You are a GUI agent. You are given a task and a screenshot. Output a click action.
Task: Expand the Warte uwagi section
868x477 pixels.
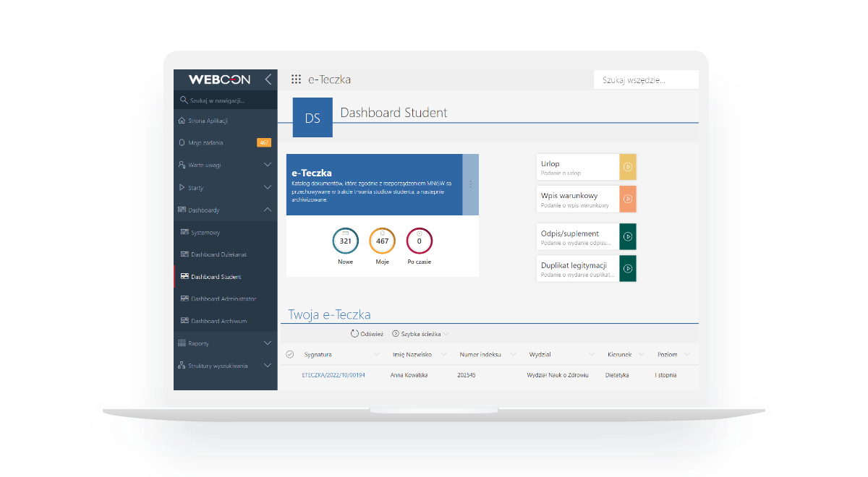tap(267, 165)
